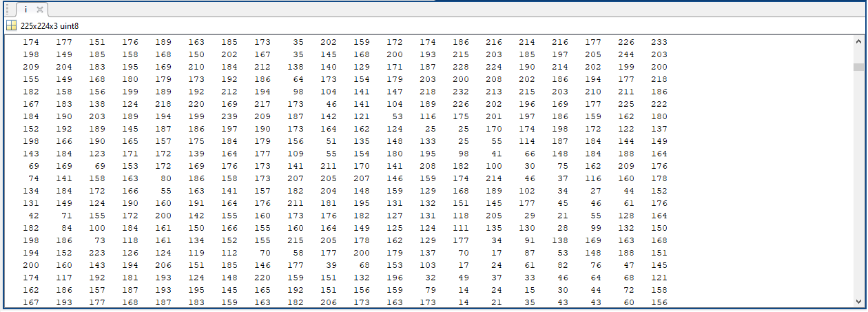The width and height of the screenshot is (868, 312).
Task: Click the cell showing 224
Action: pos(494,67)
